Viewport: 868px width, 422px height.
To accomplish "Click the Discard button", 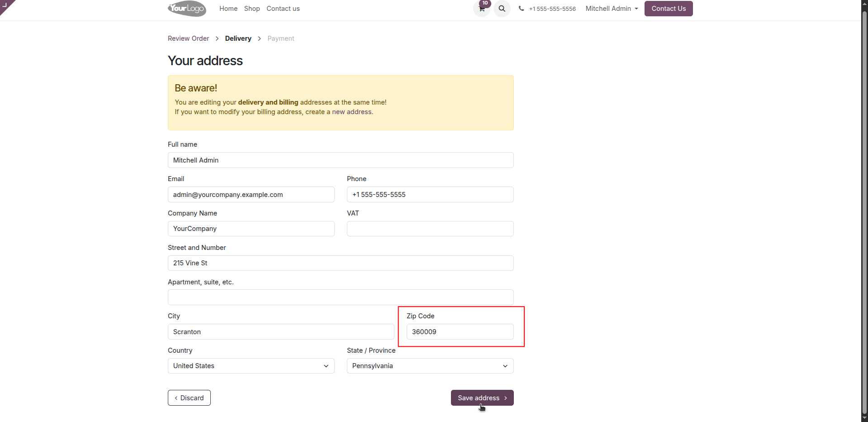I will point(189,398).
